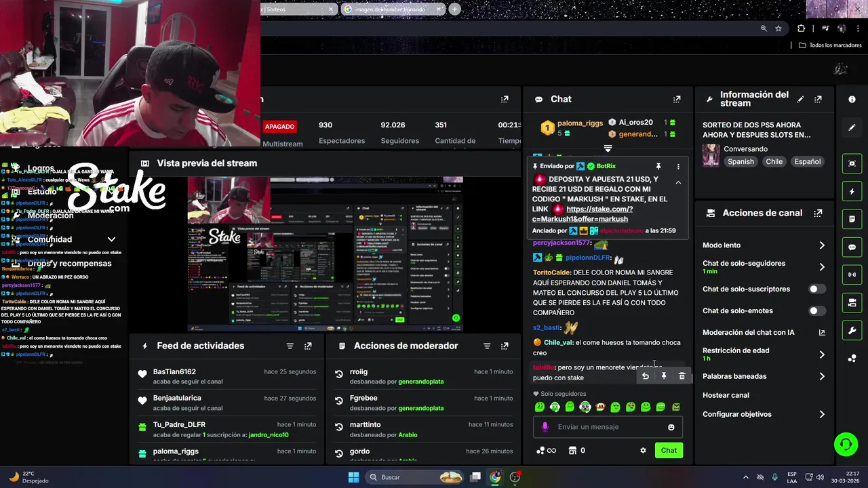
Task: Toggle the channel actions sidebar icon
Action: tap(852, 302)
